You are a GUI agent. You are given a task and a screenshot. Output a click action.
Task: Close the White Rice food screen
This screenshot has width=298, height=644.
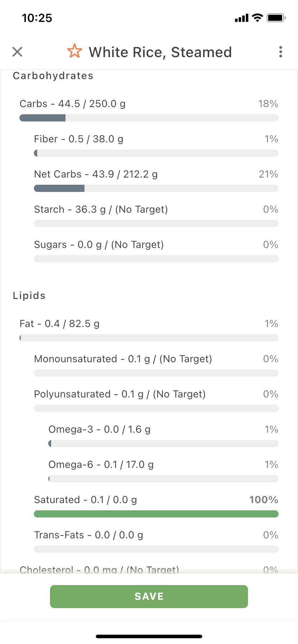click(x=17, y=52)
